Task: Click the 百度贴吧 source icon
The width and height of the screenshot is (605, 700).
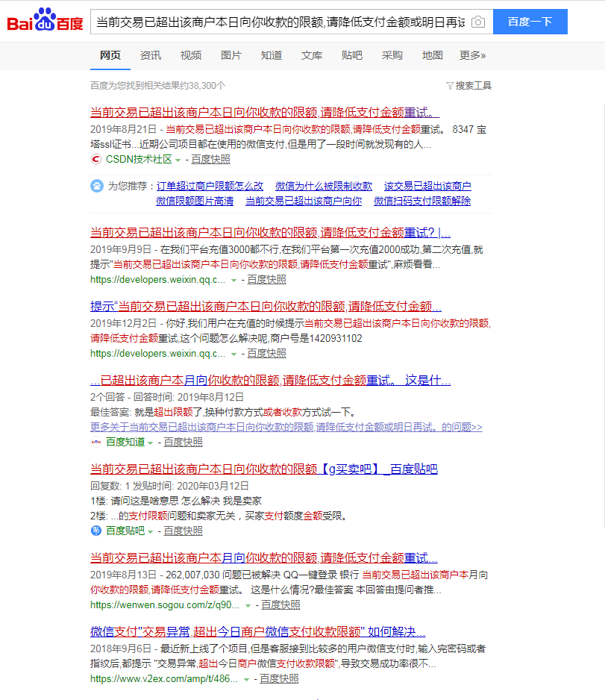Action: [x=96, y=531]
